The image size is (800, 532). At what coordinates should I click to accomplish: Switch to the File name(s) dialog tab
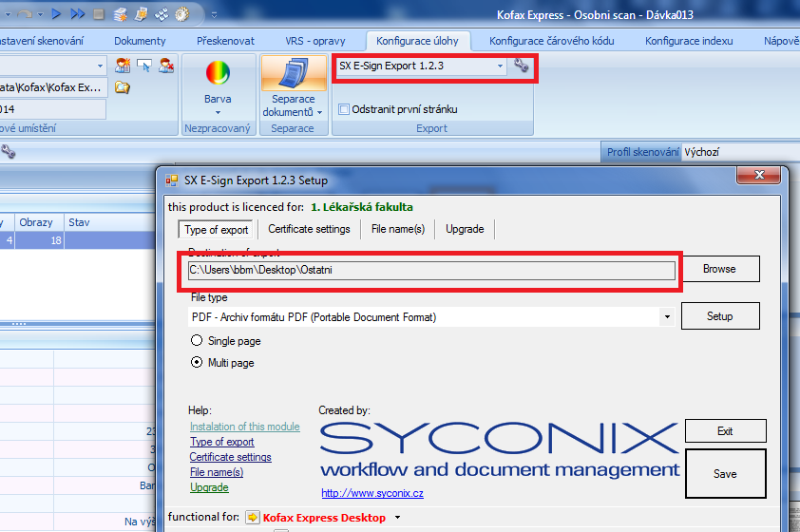(398, 229)
